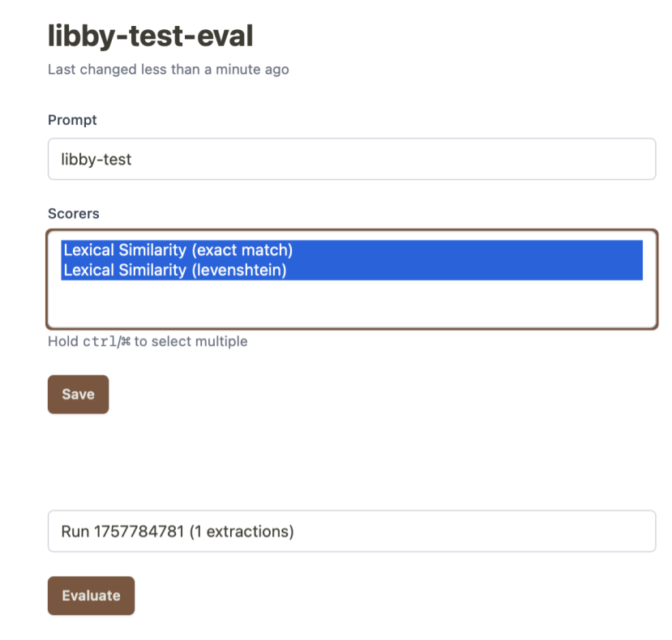This screenshot has height=640, width=672.
Task: Click the blank area between Save and run selector
Action: 351,462
